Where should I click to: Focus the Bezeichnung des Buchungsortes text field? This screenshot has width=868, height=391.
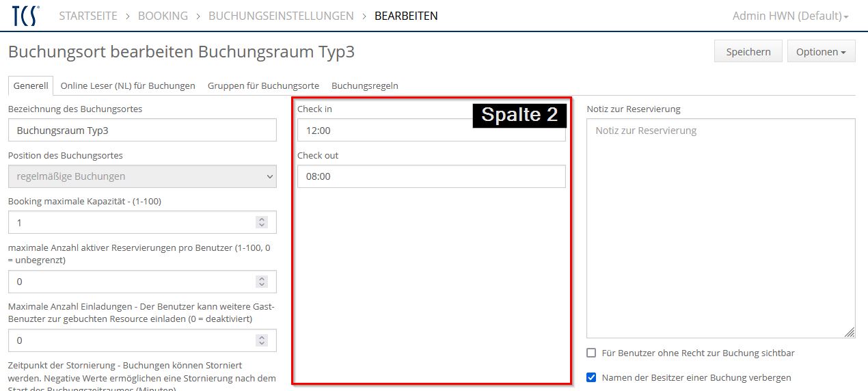click(x=142, y=130)
